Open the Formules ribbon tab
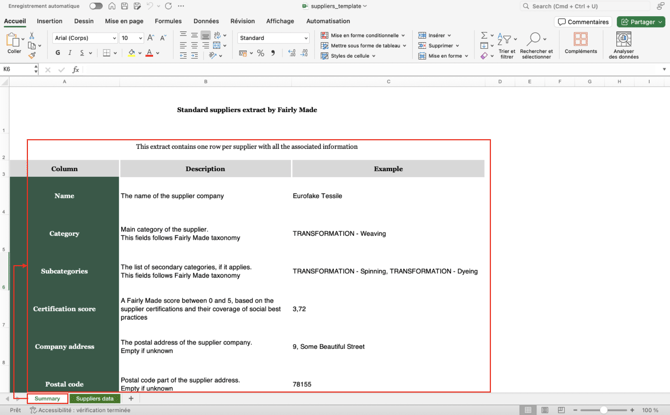This screenshot has width=670, height=415. point(168,21)
